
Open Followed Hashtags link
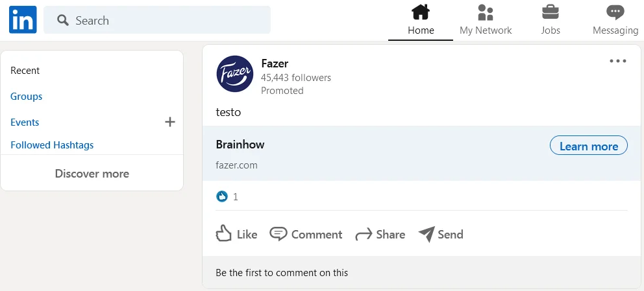(52, 145)
